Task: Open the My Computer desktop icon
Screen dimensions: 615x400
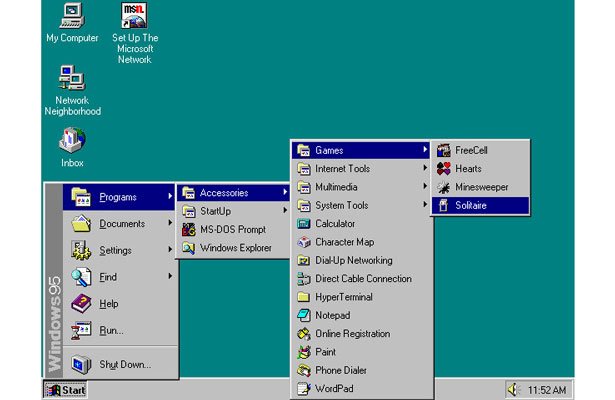Action: (72, 17)
